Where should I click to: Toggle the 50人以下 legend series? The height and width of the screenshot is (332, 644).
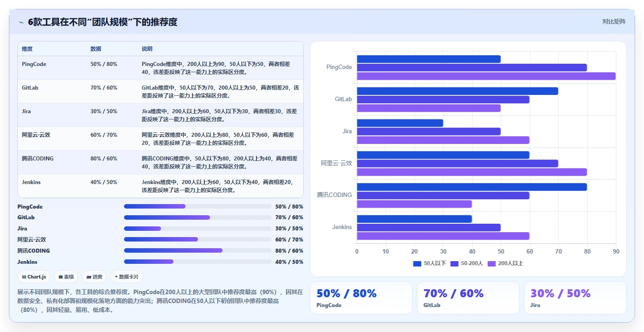coord(429,263)
